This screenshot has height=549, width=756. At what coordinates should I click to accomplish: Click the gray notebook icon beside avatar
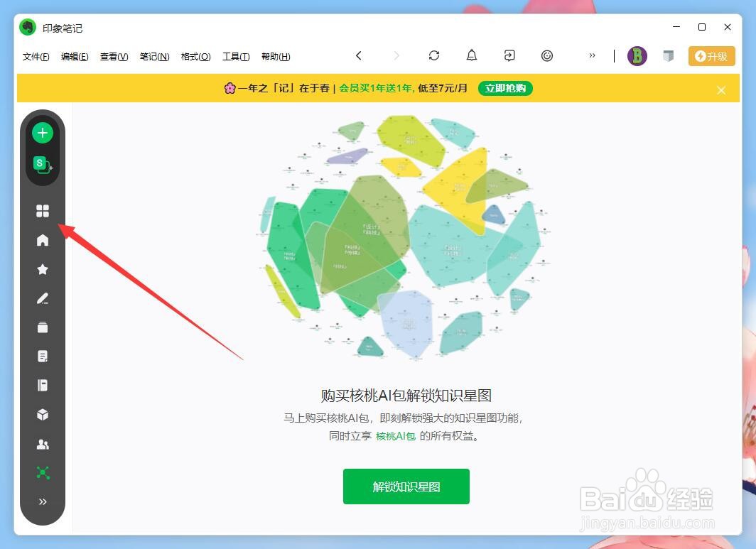668,56
